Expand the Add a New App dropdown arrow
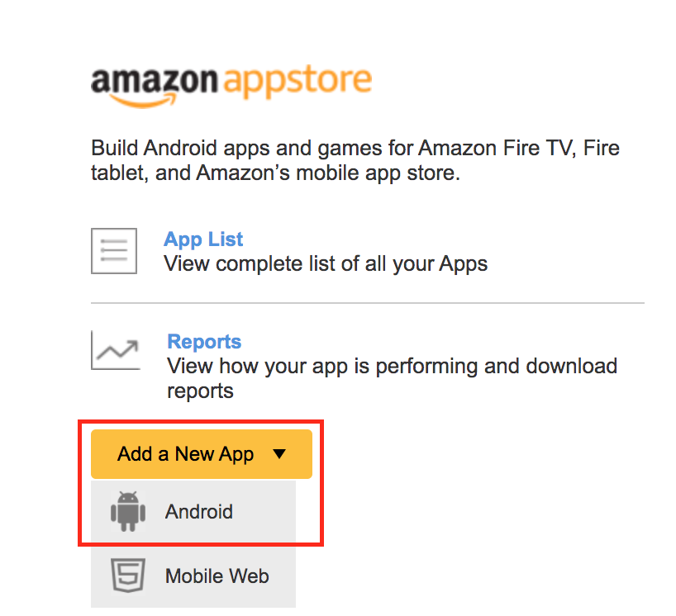The width and height of the screenshot is (676, 616). pos(278,453)
